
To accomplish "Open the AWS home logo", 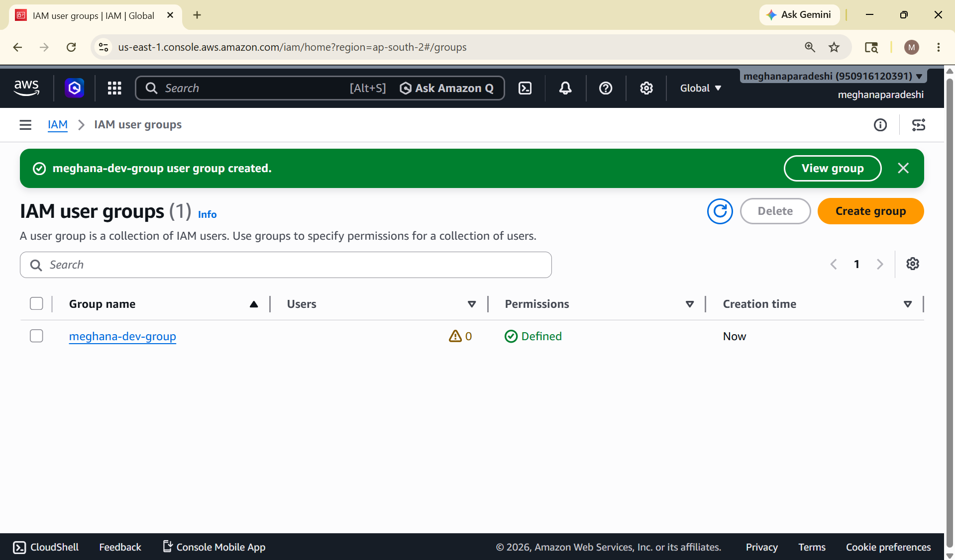I will (26, 88).
